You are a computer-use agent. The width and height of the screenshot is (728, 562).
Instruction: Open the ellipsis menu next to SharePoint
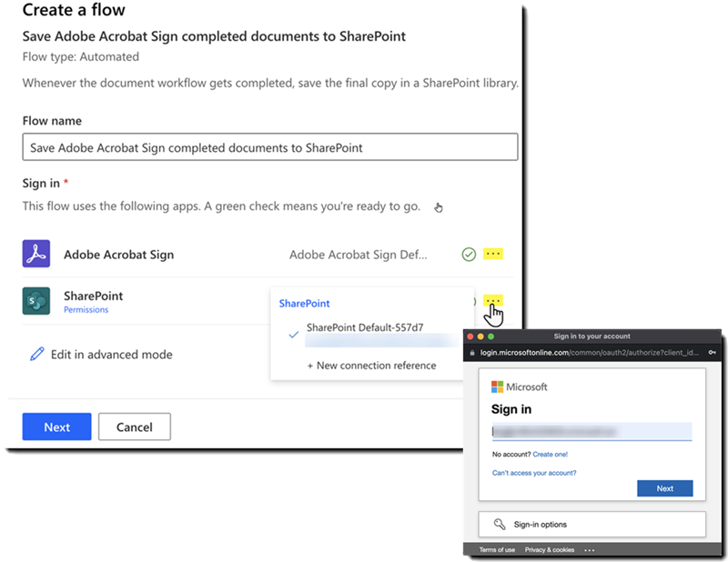click(495, 297)
